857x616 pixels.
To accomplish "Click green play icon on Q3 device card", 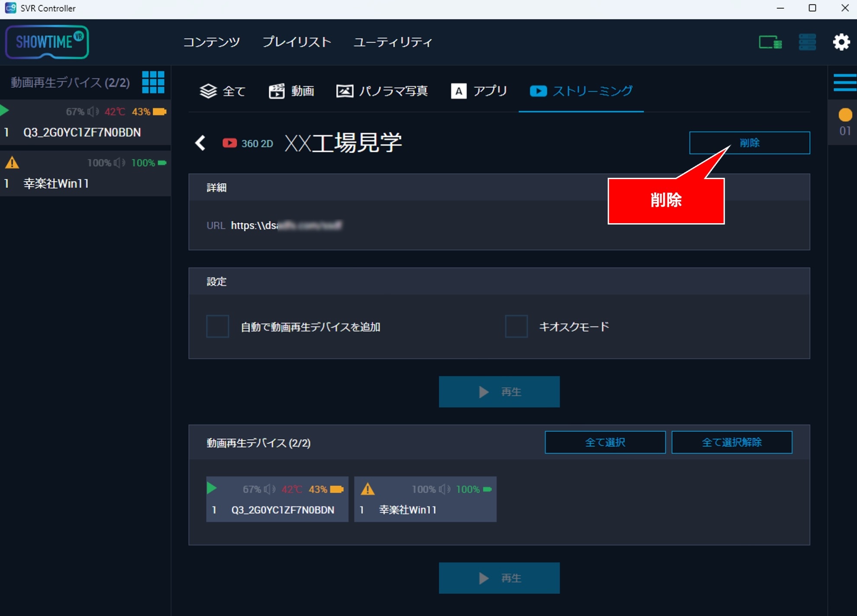I will point(212,488).
